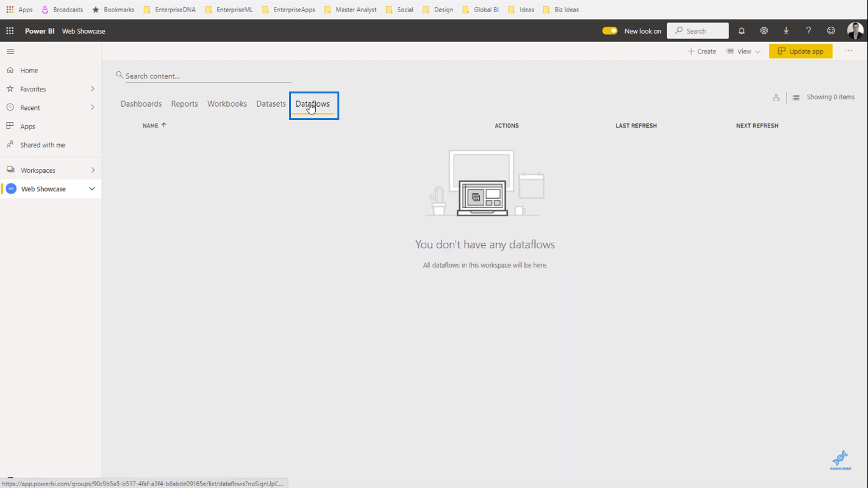Click the download arrow icon
This screenshot has height=488, width=868.
click(x=786, y=30)
